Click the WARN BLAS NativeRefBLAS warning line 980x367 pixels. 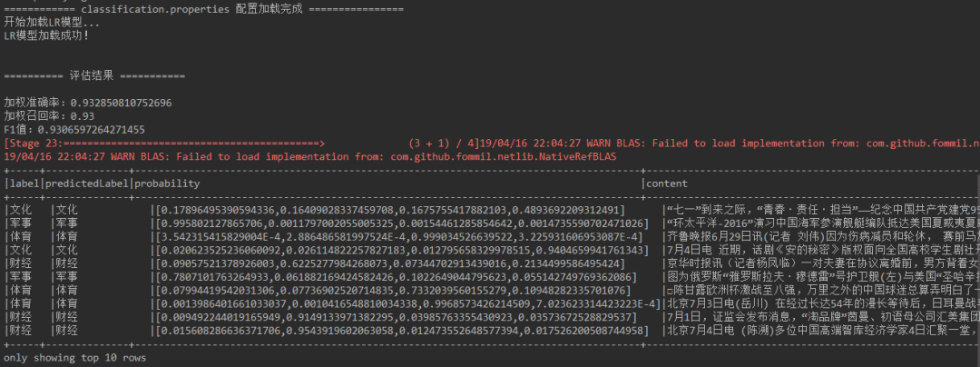(x=310, y=156)
